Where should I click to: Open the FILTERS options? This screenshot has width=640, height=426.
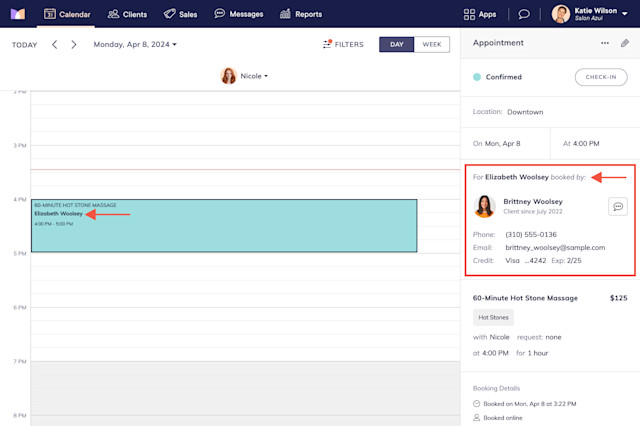(x=343, y=44)
